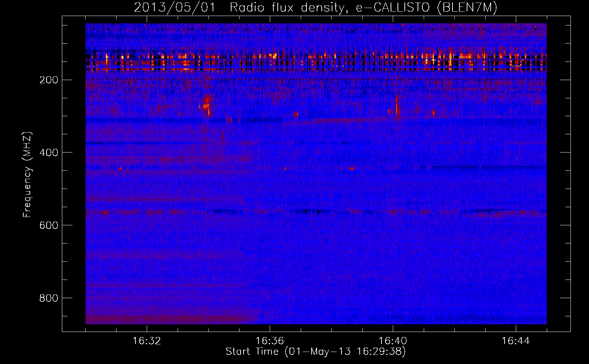This screenshot has width=589, height=364.
Task: Click the 600 frequency tick label
Action: pyautogui.click(x=48, y=226)
